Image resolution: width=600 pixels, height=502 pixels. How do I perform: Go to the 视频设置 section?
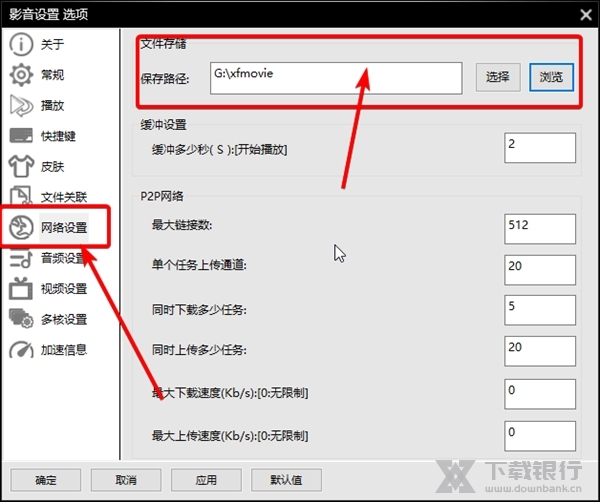(x=64, y=289)
